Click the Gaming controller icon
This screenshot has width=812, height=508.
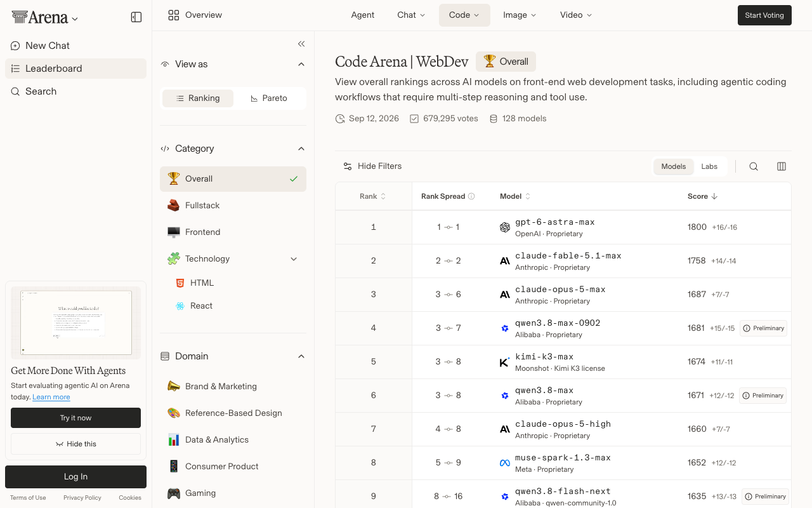click(x=174, y=493)
